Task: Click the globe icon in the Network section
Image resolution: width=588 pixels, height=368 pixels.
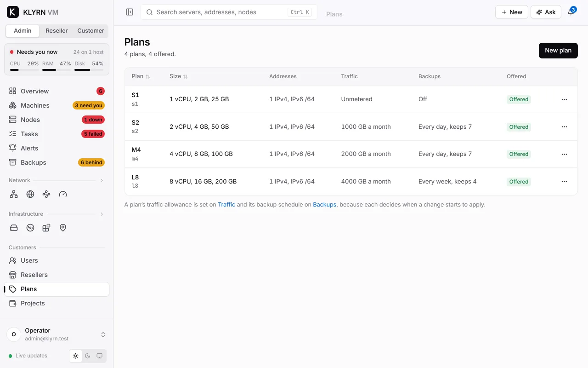Action: 30,194
